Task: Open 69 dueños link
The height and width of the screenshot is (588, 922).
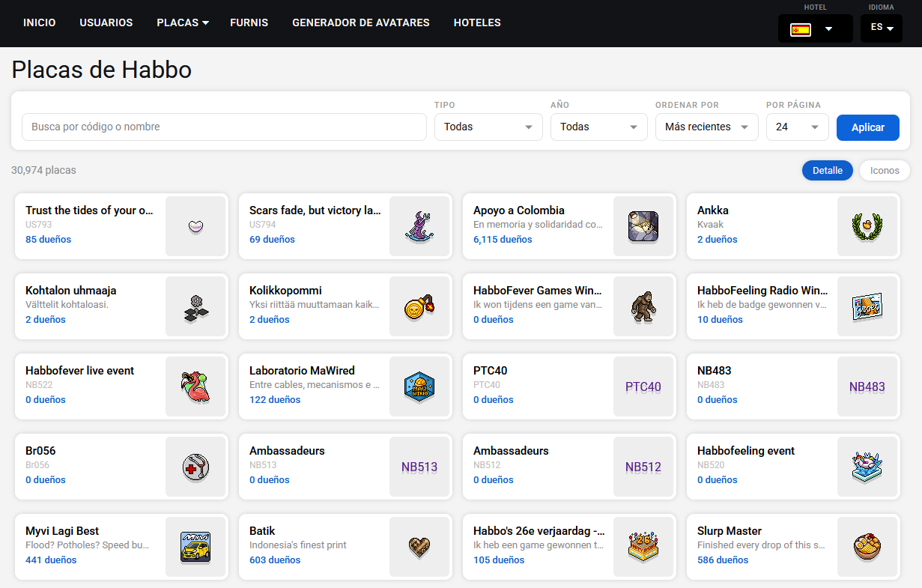Action: pos(272,240)
